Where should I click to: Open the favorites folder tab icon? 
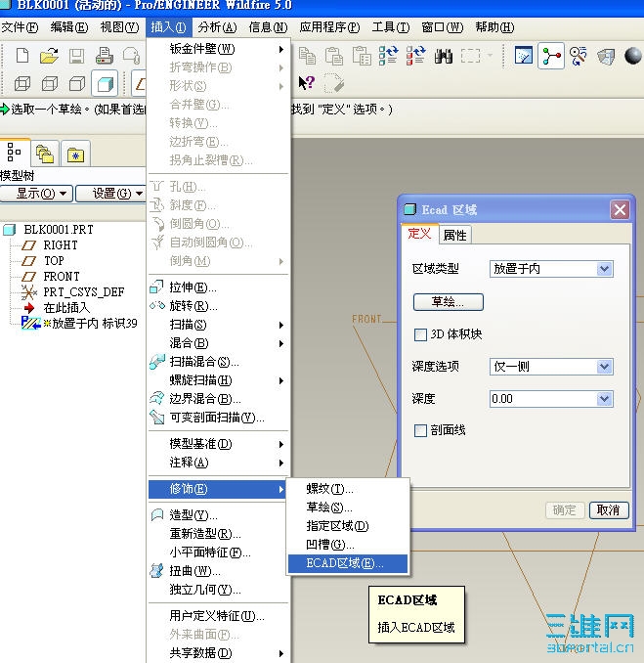(75, 154)
